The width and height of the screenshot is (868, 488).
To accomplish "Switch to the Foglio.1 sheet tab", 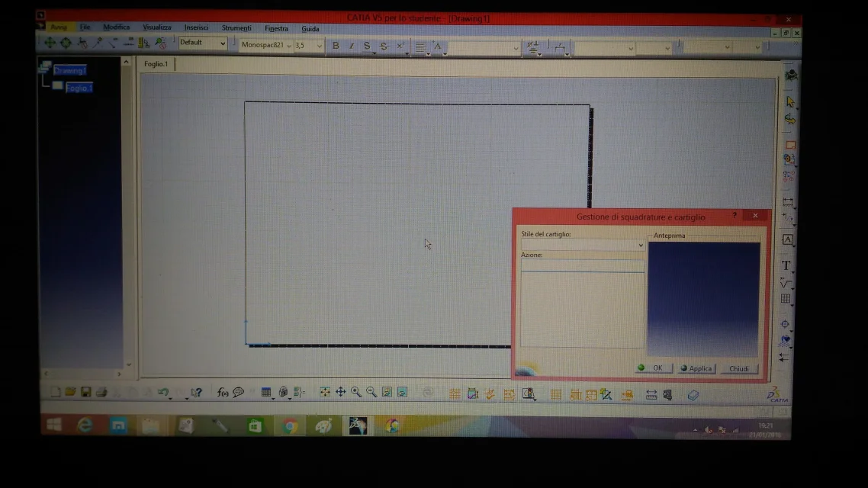I will (156, 64).
